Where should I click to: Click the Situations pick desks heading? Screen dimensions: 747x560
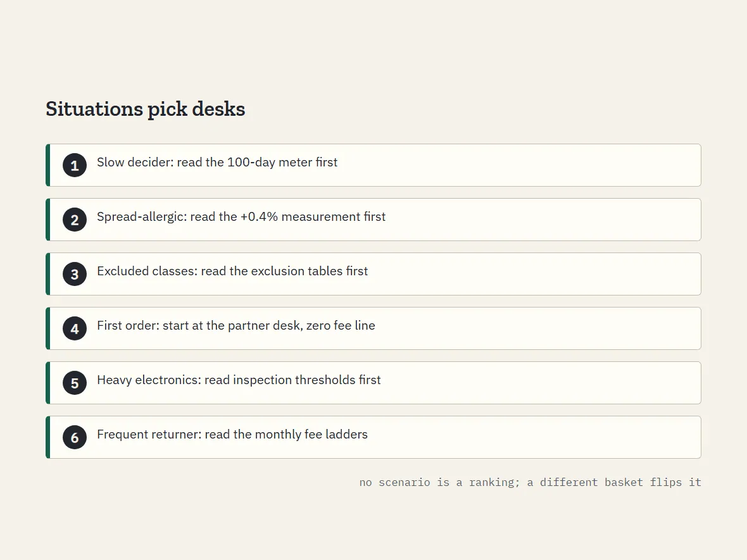click(x=146, y=109)
